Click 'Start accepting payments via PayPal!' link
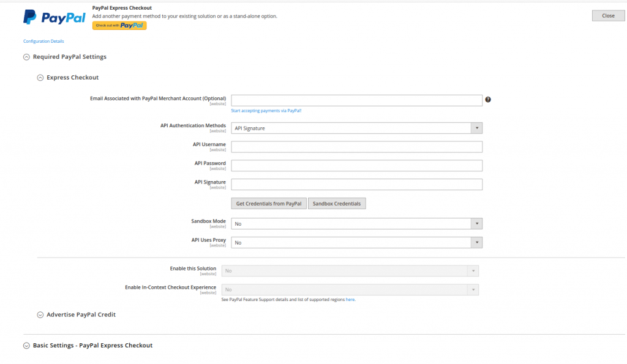The image size is (627, 364). (x=266, y=111)
